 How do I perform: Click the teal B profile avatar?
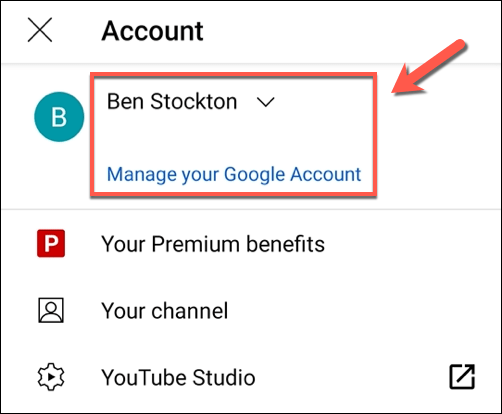click(59, 117)
